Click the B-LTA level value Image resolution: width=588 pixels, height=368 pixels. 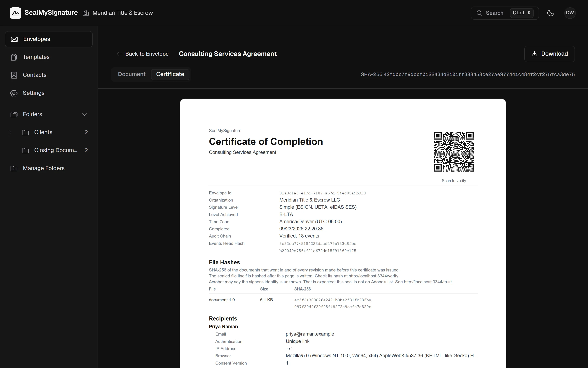coord(286,215)
